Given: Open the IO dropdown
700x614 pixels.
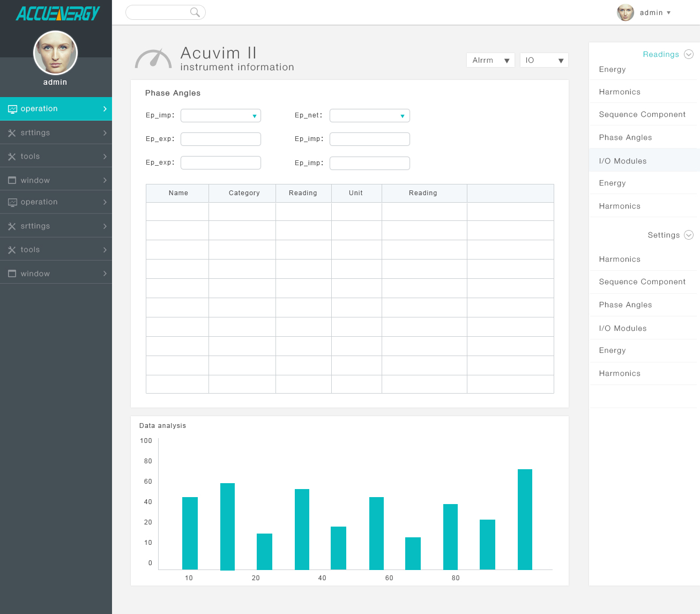Looking at the screenshot, I should 544,60.
